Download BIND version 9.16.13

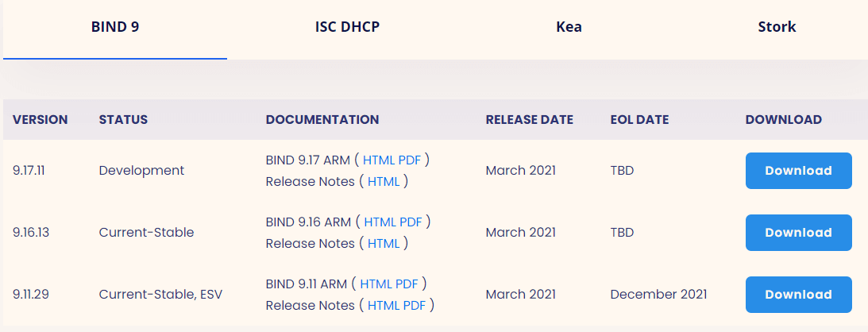tap(798, 233)
